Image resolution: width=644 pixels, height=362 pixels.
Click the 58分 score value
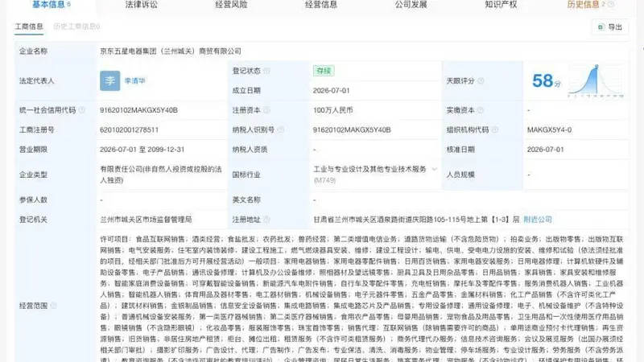(x=547, y=81)
